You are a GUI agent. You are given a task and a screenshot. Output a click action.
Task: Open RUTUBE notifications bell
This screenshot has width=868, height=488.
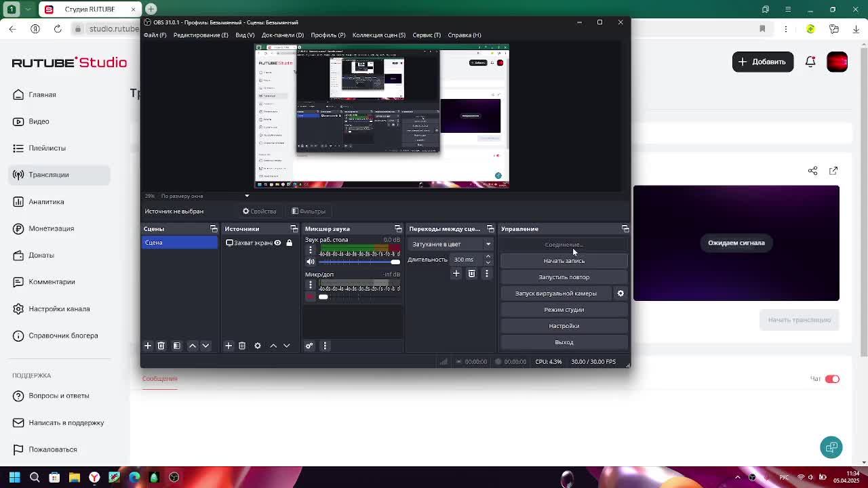coord(810,62)
